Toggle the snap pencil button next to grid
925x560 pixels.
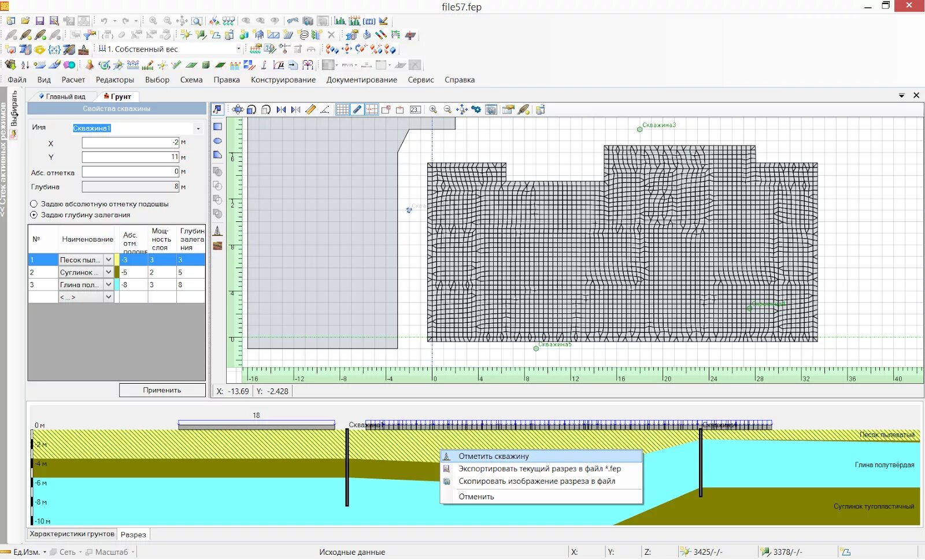pyautogui.click(x=357, y=110)
